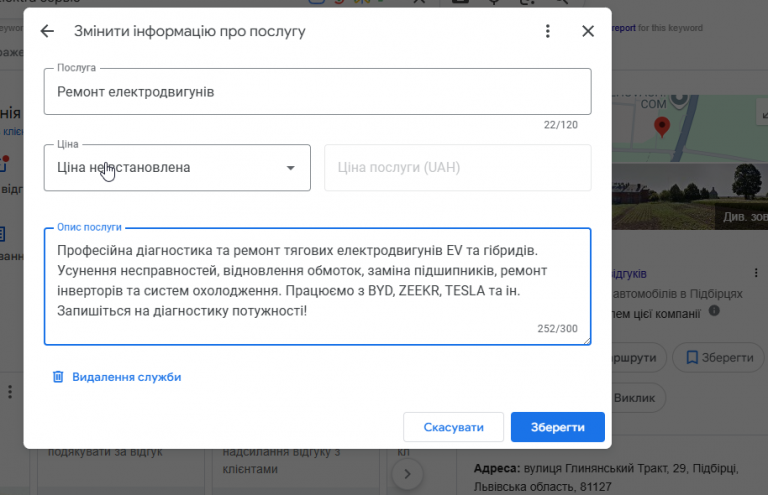The height and width of the screenshot is (495, 768).
Task: Click the red map pin on background map
Action: pyautogui.click(x=662, y=127)
